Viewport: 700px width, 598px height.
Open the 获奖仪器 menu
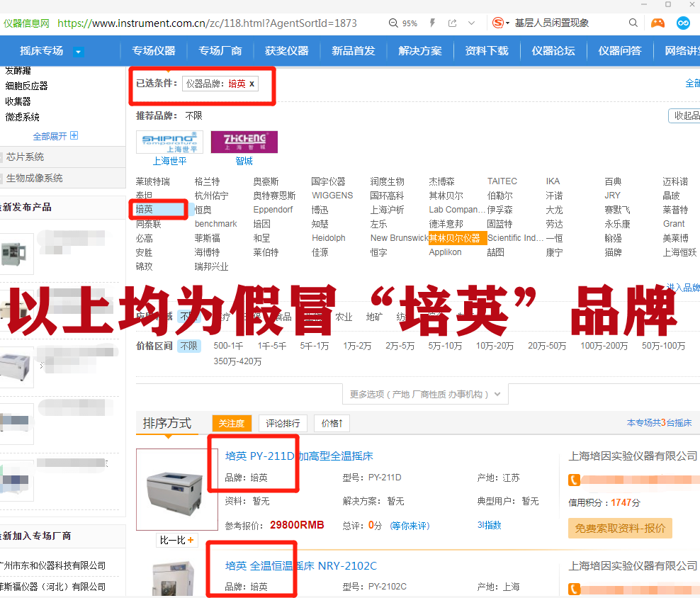tap(287, 51)
